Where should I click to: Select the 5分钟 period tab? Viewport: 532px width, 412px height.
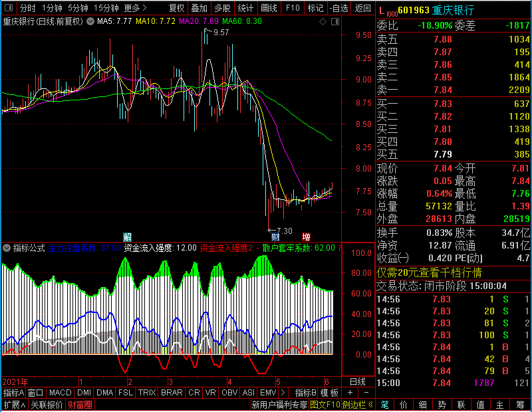point(78,8)
